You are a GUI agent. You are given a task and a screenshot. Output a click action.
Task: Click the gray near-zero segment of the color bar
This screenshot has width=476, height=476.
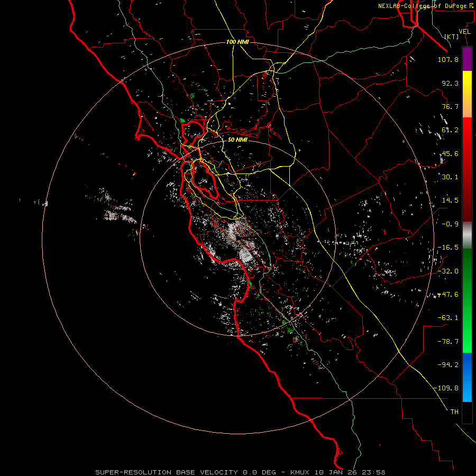coord(467,235)
